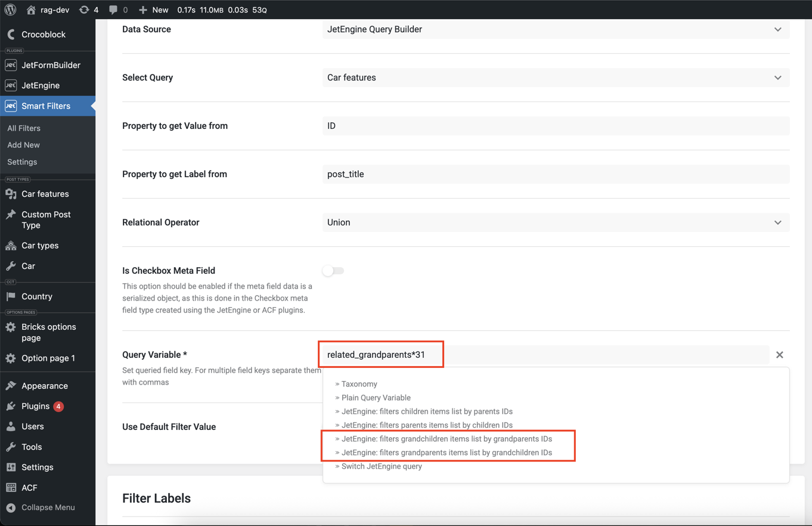Open Option page 1 settings
812x526 pixels.
48,358
